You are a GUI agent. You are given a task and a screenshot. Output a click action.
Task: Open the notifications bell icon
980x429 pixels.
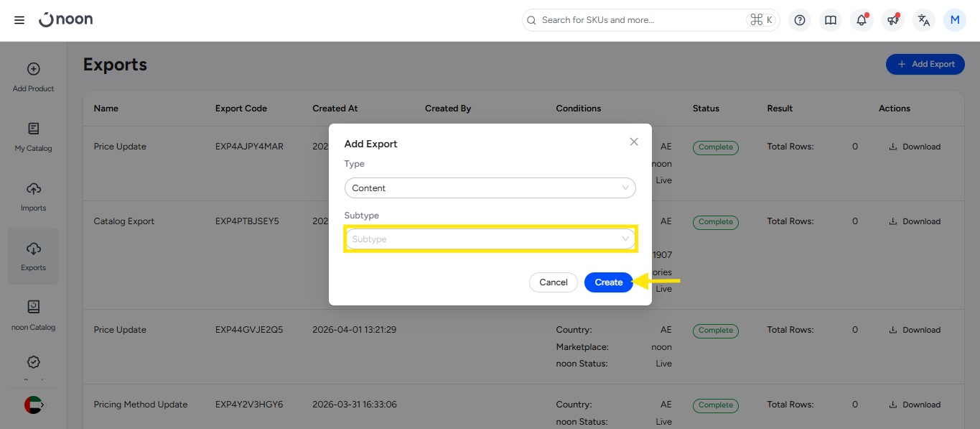(862, 20)
